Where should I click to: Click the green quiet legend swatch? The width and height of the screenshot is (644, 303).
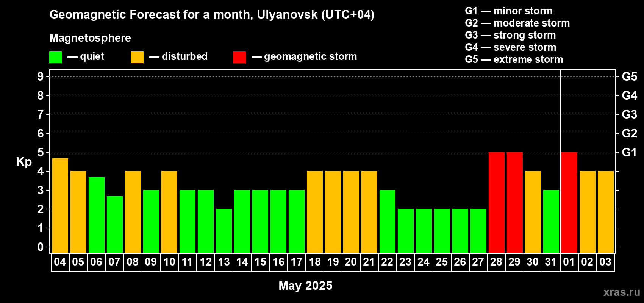[x=56, y=57]
